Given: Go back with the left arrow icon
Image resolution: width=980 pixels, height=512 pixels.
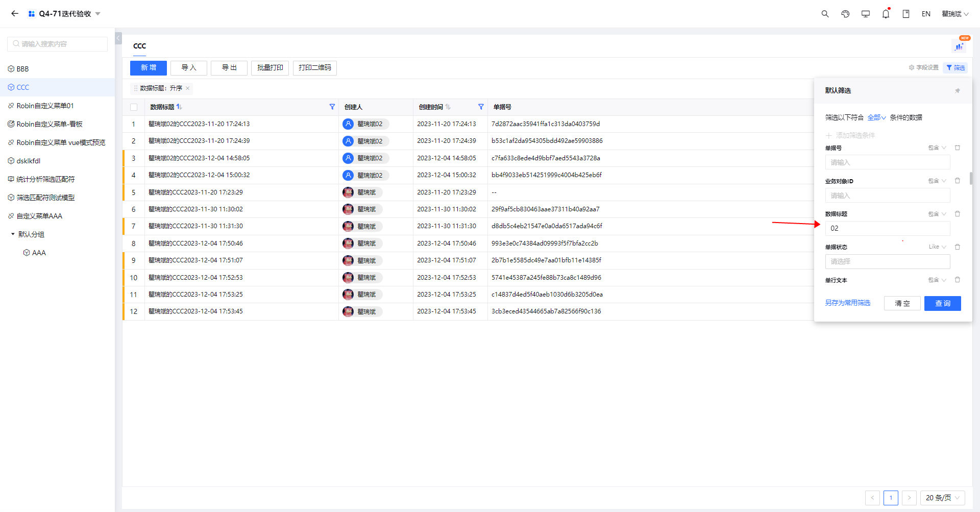Looking at the screenshot, I should pyautogui.click(x=15, y=14).
